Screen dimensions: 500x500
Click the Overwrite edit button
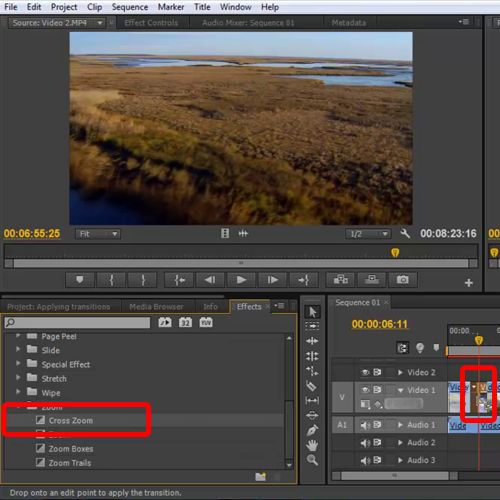pos(371,280)
